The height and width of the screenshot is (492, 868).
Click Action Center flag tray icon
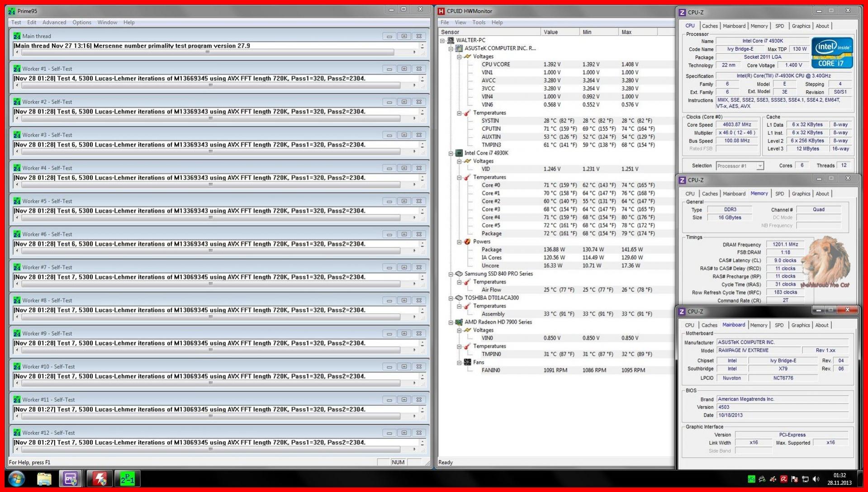pyautogui.click(x=794, y=479)
